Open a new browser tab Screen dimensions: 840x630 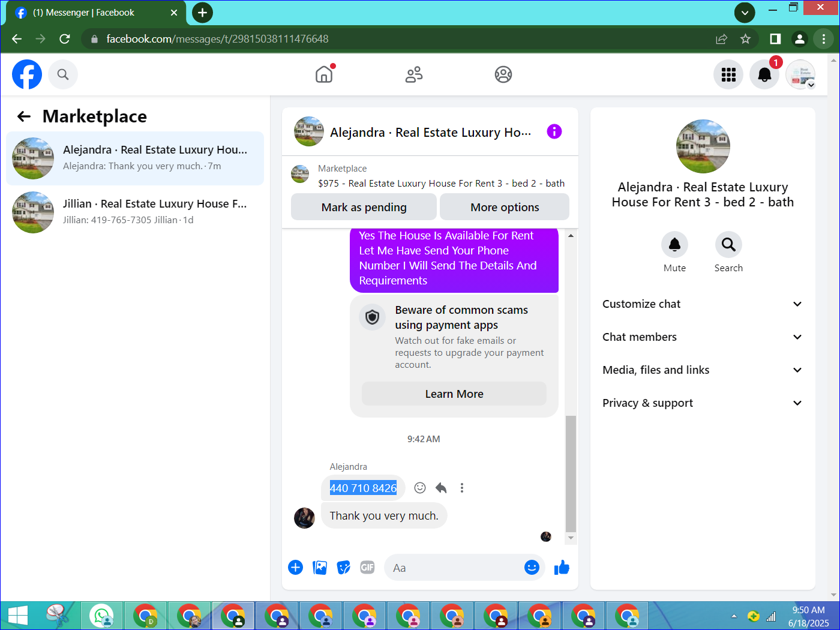pos(202,13)
